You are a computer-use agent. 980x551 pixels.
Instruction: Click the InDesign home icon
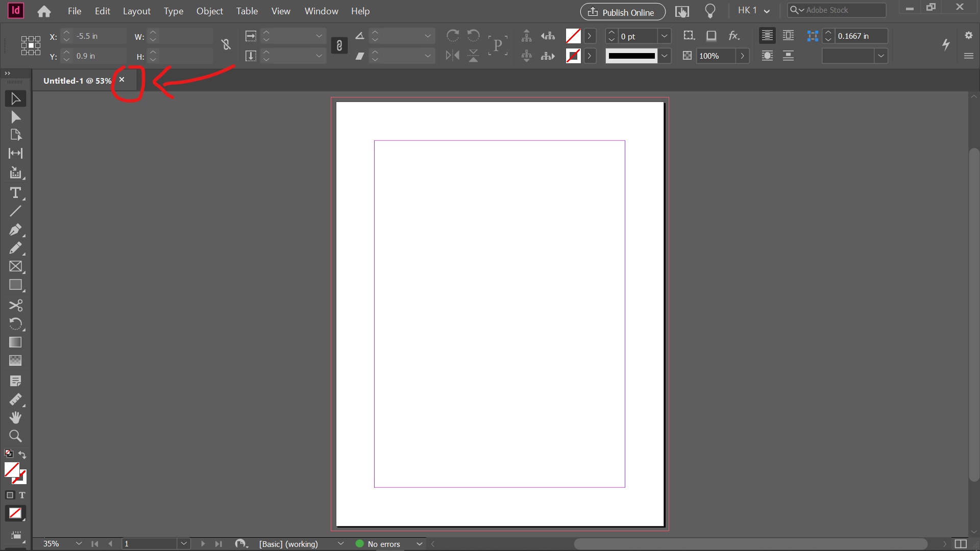tap(43, 11)
